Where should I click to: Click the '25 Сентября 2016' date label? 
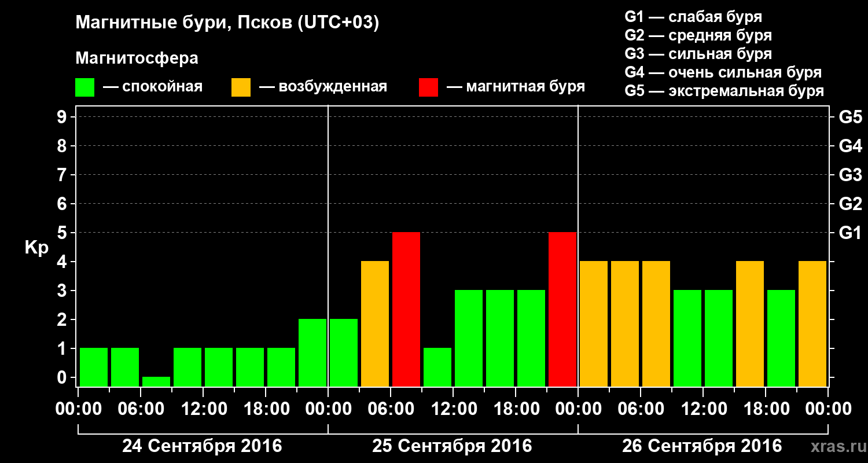[452, 446]
